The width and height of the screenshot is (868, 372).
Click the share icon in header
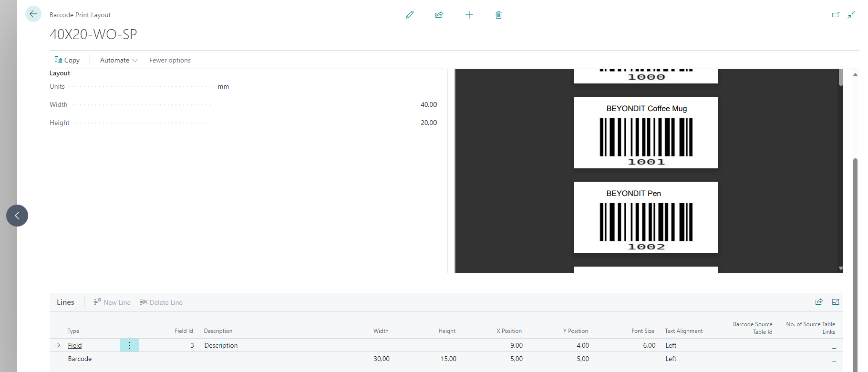click(x=439, y=15)
